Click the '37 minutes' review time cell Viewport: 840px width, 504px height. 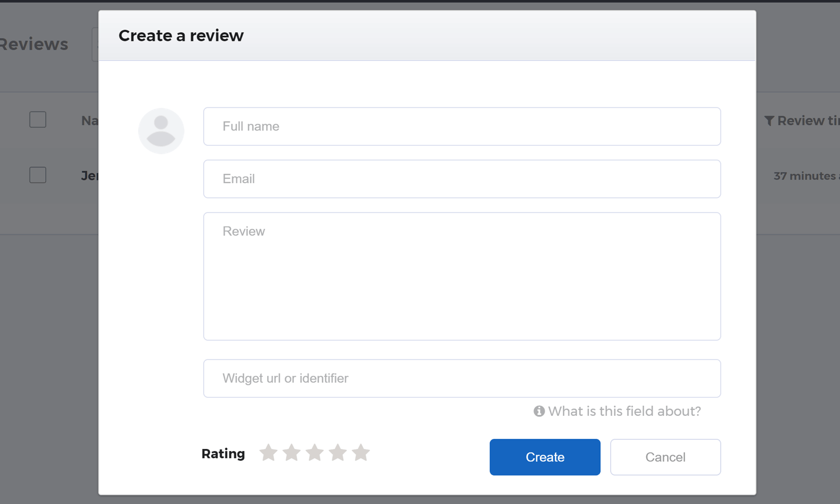tap(805, 176)
